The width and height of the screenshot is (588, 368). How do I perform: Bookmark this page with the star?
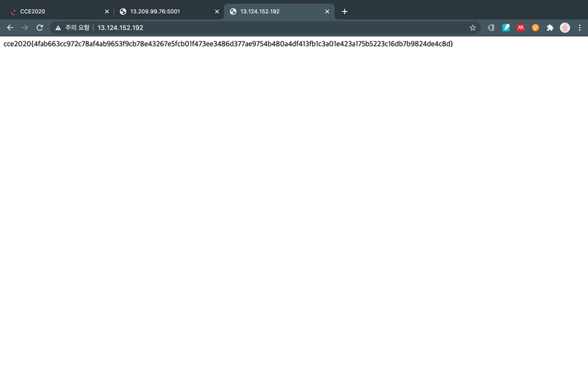(x=472, y=27)
